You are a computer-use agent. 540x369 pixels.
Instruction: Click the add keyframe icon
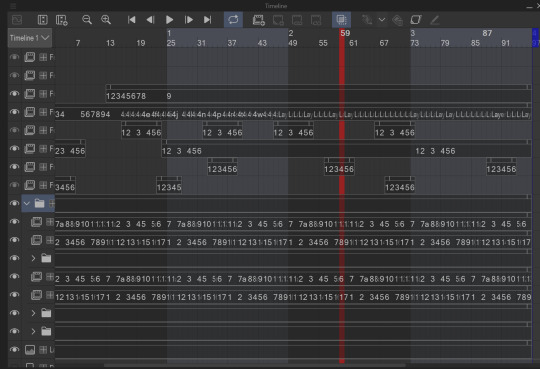tap(367, 20)
